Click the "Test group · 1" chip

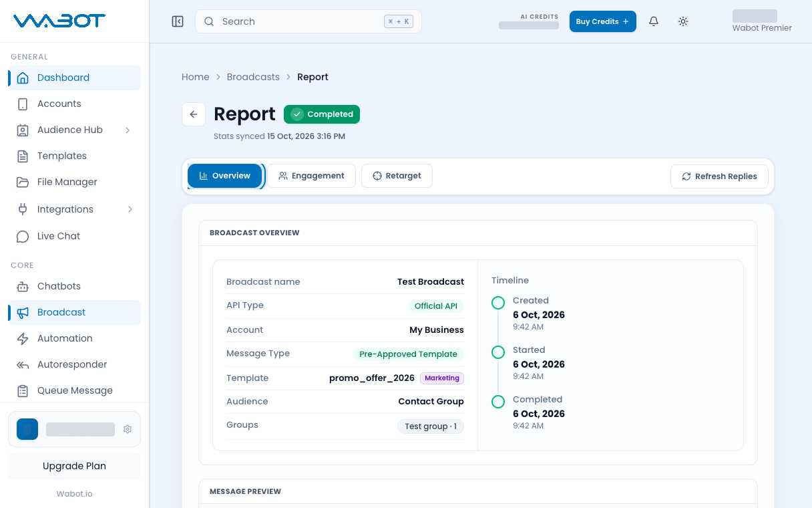pos(431,426)
